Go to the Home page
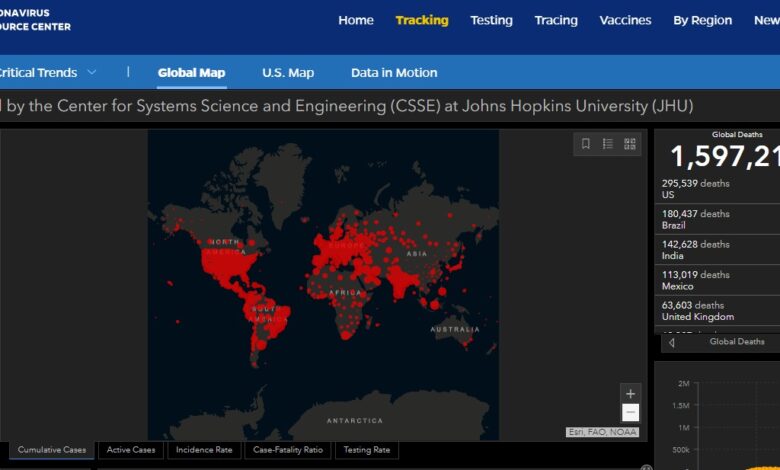 pyautogui.click(x=356, y=20)
